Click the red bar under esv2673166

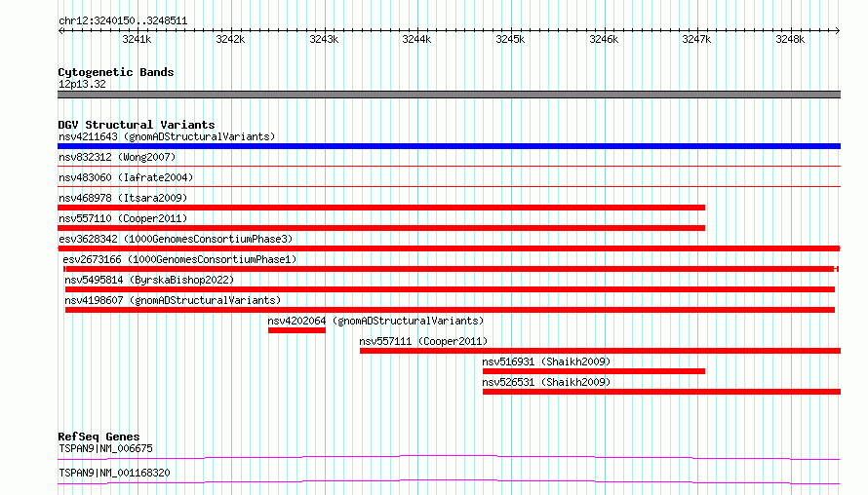tap(451, 269)
